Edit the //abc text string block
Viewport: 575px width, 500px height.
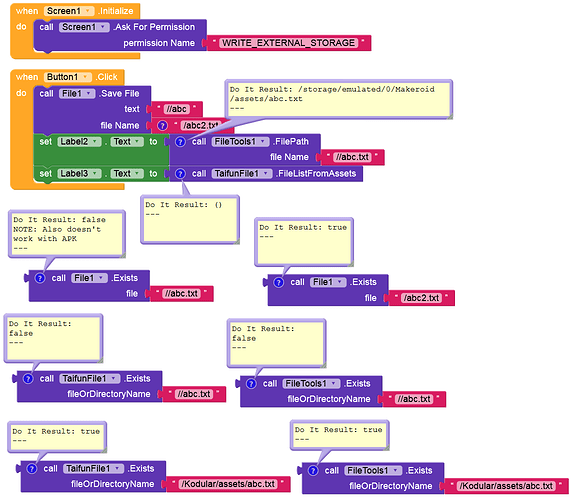coord(176,109)
